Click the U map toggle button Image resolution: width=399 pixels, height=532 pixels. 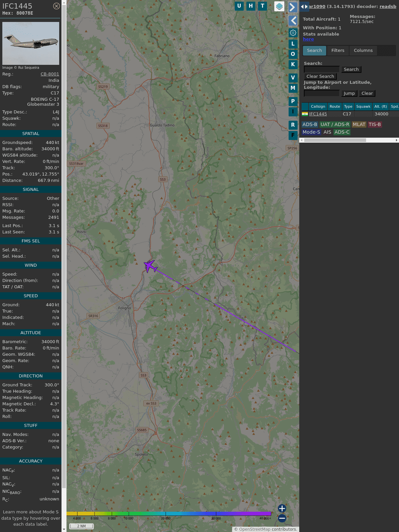pos(239,6)
